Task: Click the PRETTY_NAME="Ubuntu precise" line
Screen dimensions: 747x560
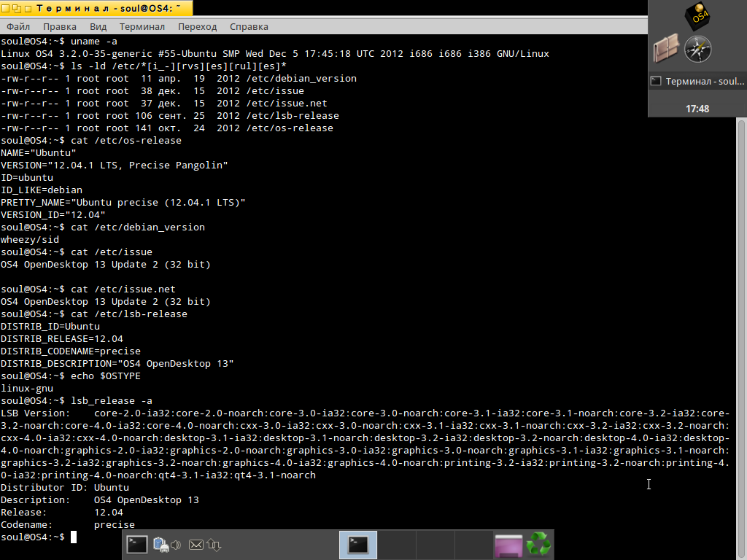Action: [123, 203]
